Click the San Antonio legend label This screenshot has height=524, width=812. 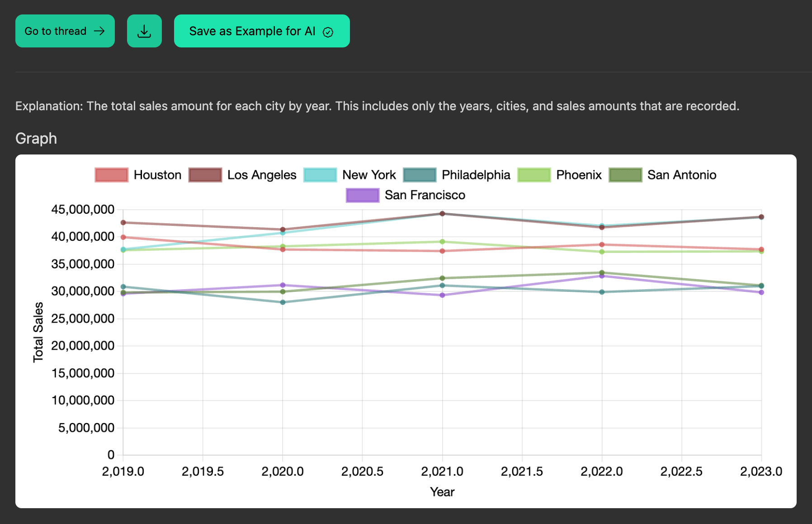(682, 175)
